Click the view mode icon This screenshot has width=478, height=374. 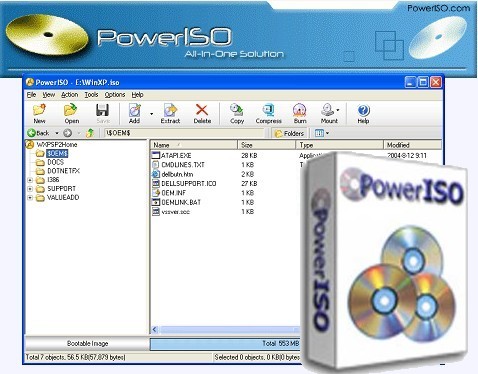click(x=319, y=133)
